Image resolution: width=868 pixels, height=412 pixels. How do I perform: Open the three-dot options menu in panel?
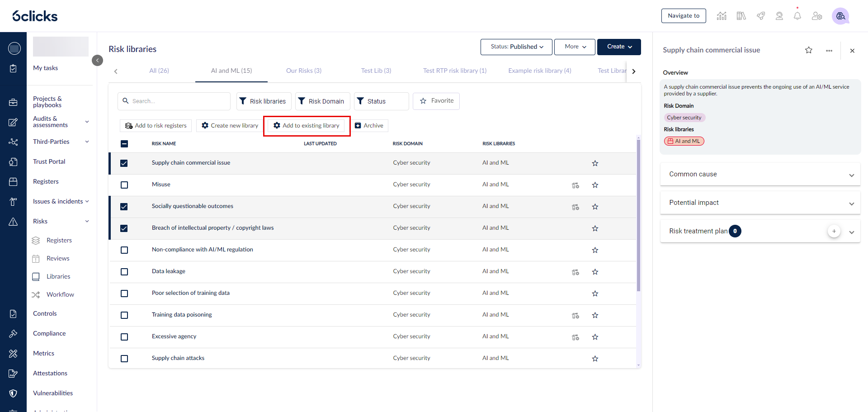pyautogui.click(x=829, y=51)
